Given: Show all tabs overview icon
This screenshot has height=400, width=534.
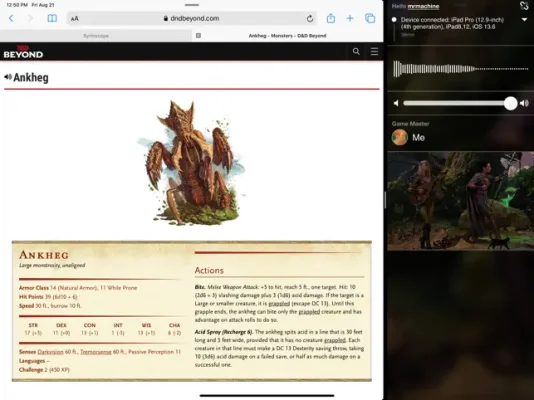Looking at the screenshot, I should pyautogui.click(x=370, y=18).
